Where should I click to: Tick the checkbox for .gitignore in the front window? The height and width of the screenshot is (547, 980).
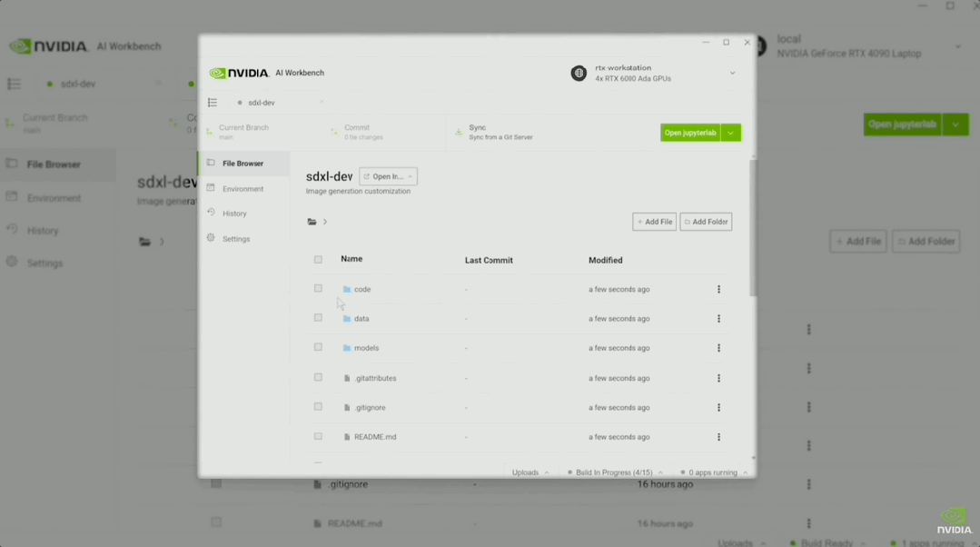(x=318, y=407)
